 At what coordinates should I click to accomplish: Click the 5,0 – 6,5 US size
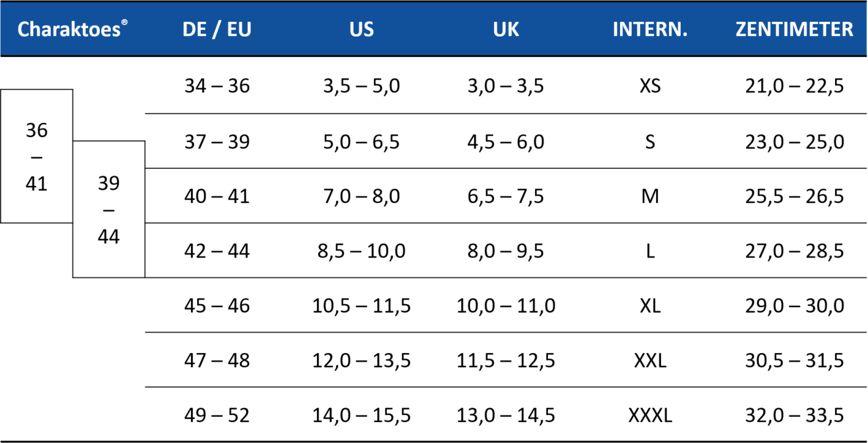coord(361,143)
